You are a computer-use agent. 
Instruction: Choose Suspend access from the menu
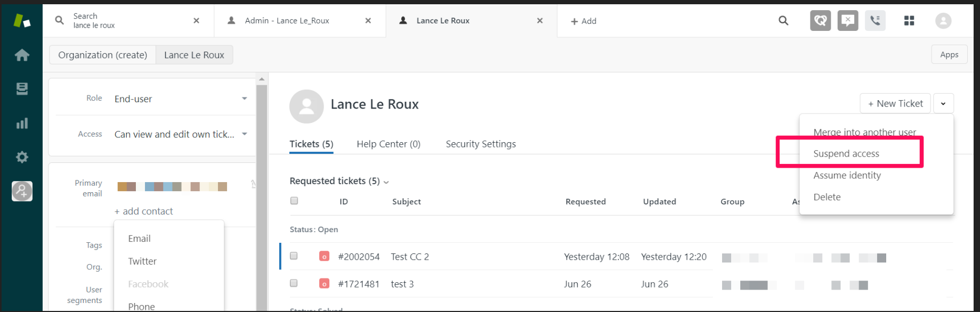846,154
